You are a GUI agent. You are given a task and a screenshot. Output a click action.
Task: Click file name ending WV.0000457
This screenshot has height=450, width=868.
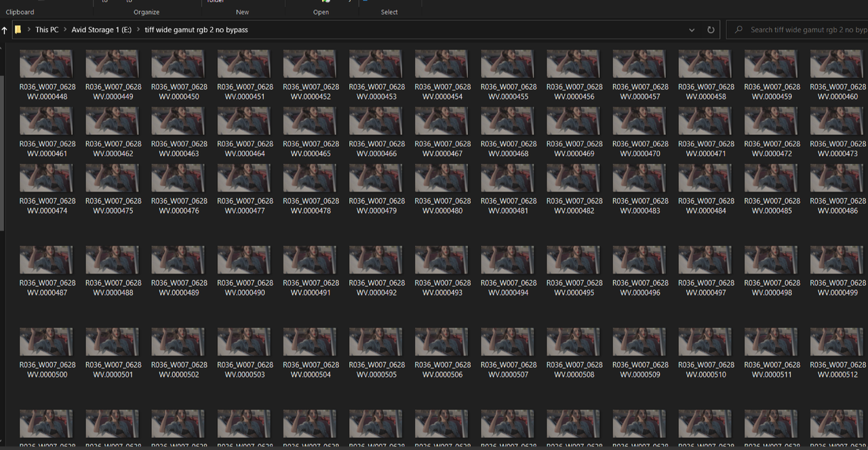coord(639,91)
